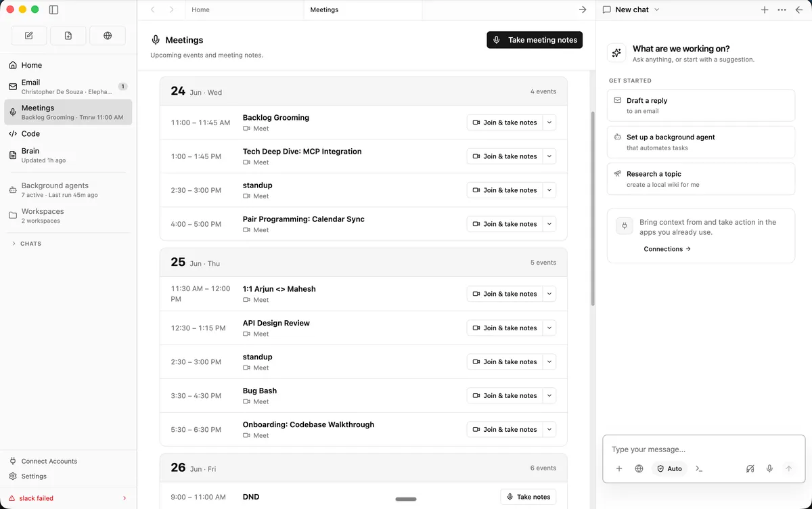
Task: Click the microphone icon beside Meetings heading
Action: (x=156, y=40)
